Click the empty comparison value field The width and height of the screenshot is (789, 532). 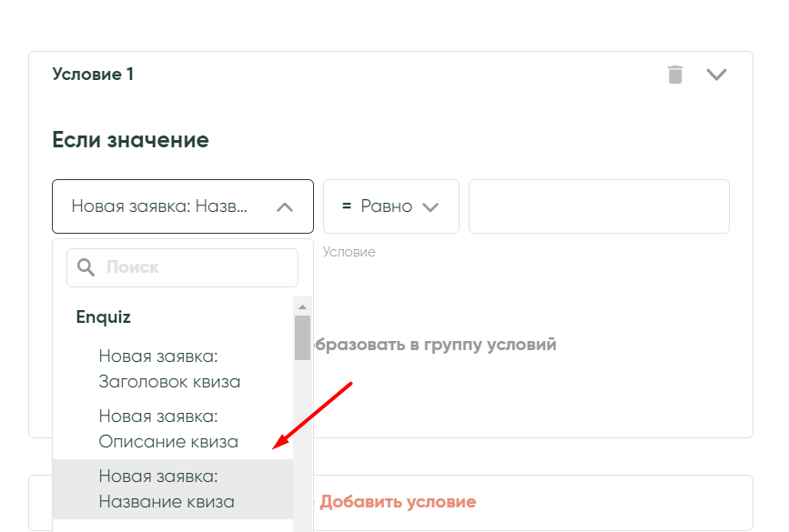coord(598,206)
